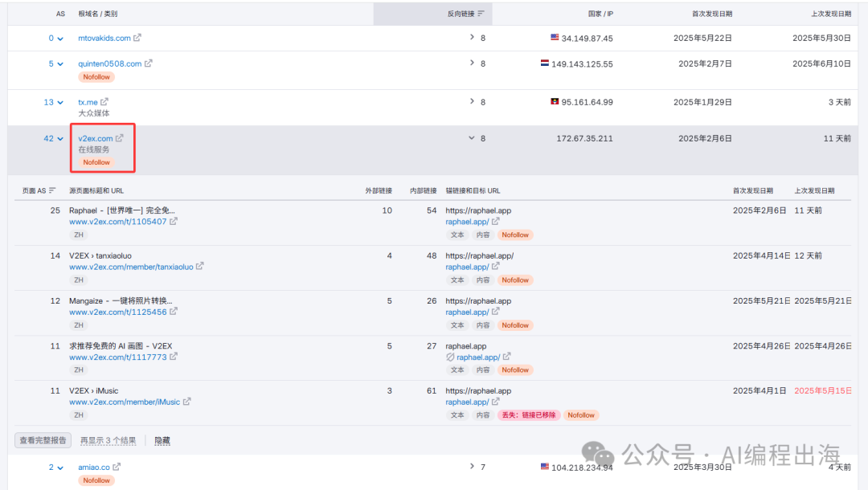This screenshot has height=490, width=868.
Task: Click sort icon in 反向链接 column header
Action: [x=481, y=14]
